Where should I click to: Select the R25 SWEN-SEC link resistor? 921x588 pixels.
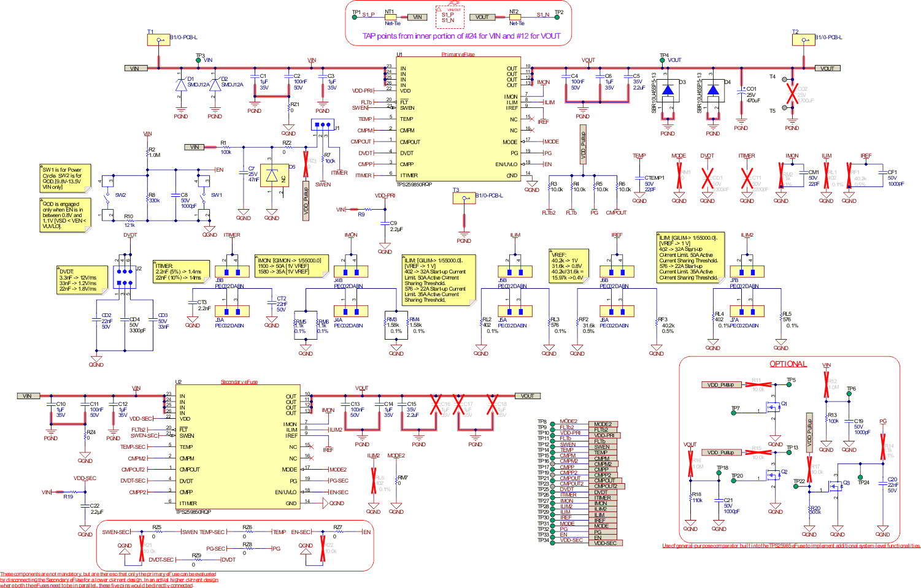click(157, 532)
